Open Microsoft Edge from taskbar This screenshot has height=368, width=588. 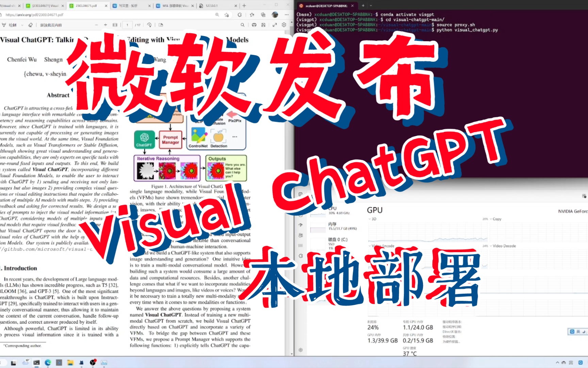[x=48, y=363]
